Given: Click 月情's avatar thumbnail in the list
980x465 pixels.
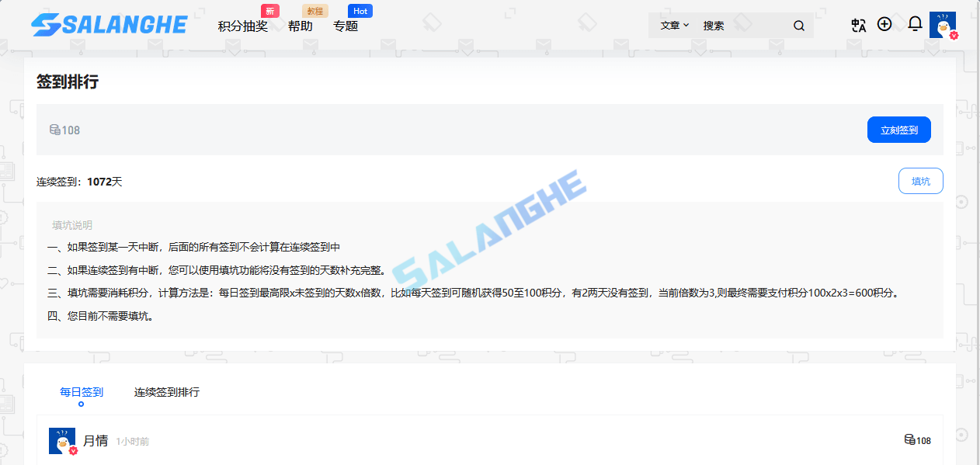Looking at the screenshot, I should 62,440.
